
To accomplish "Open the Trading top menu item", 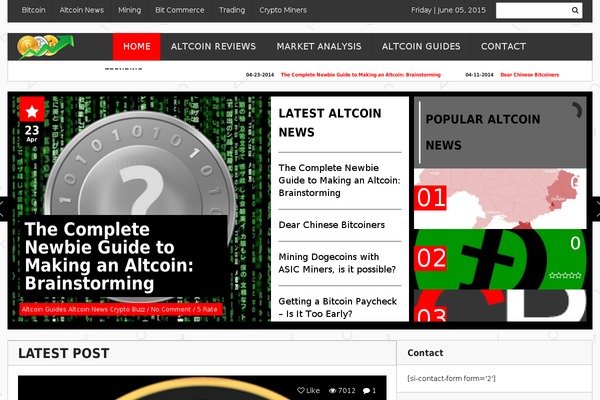I will click(x=232, y=10).
